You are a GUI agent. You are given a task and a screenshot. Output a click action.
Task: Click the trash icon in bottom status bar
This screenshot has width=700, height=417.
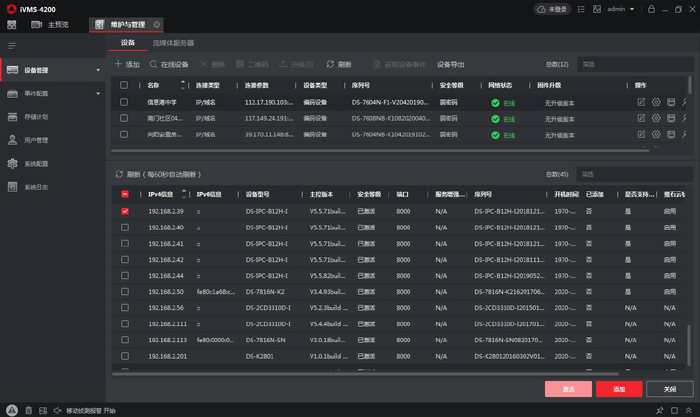click(28, 410)
